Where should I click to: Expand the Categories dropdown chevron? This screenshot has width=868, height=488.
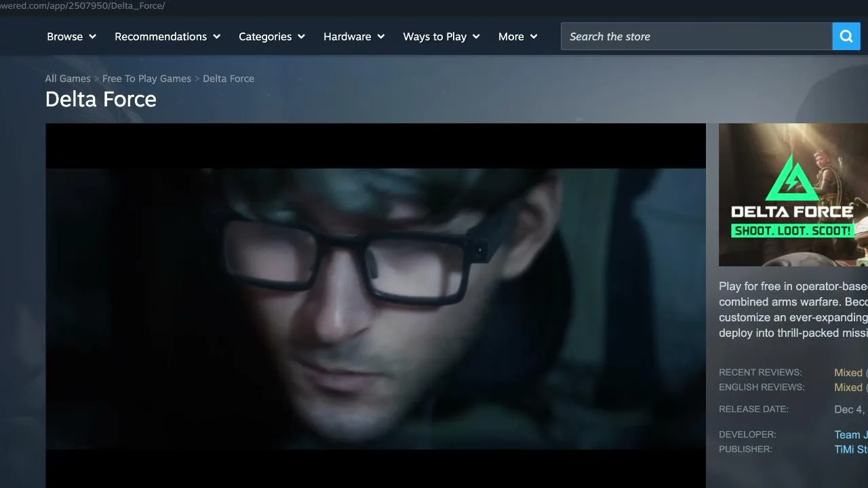tap(301, 37)
